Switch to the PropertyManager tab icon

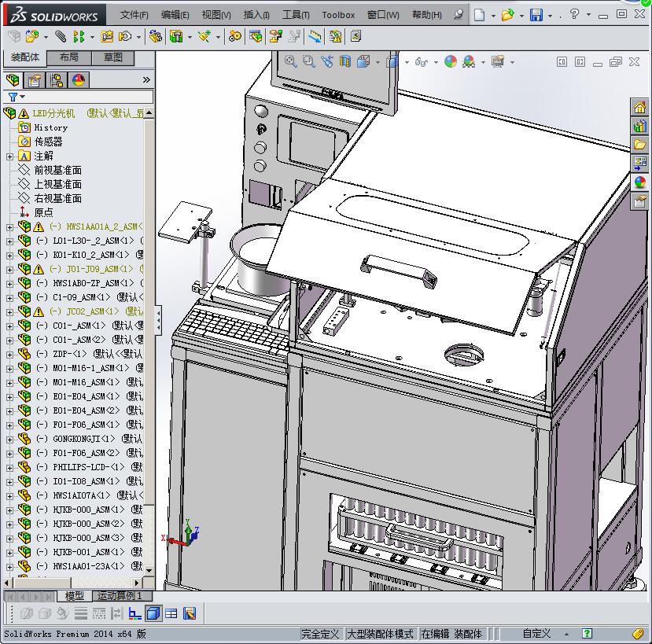[35, 80]
